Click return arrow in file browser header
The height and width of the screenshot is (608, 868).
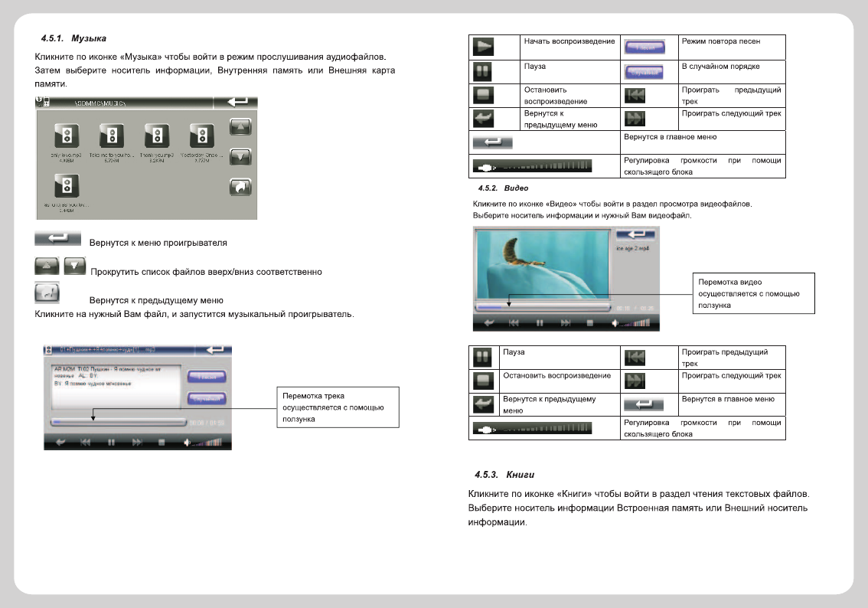coord(235,102)
